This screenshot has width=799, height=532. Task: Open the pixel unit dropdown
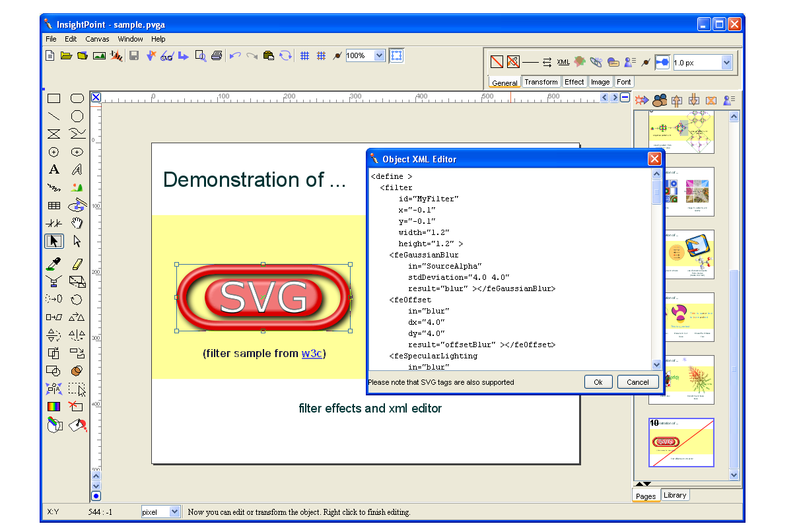[174, 512]
